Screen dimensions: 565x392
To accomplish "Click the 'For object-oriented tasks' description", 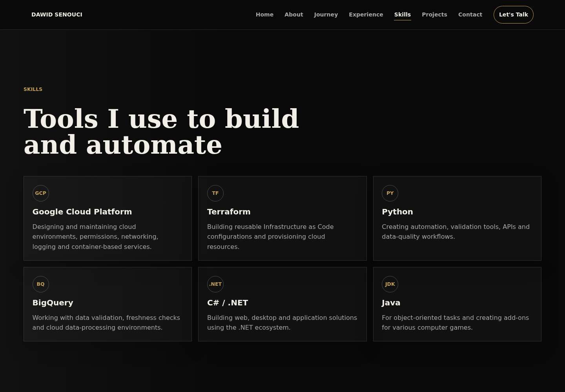I will point(456,323).
